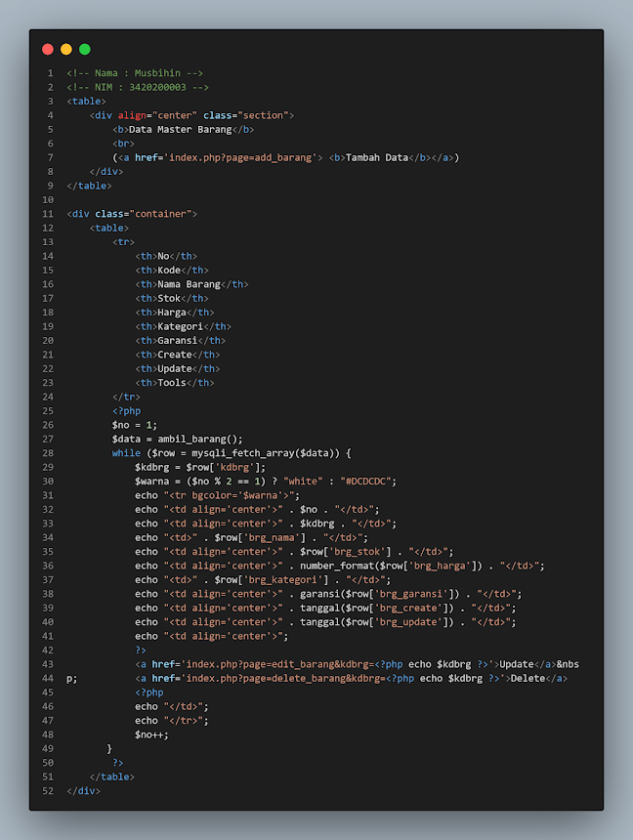Click the "$kdbrg = $row['kdbrg'];" line

coord(200,467)
